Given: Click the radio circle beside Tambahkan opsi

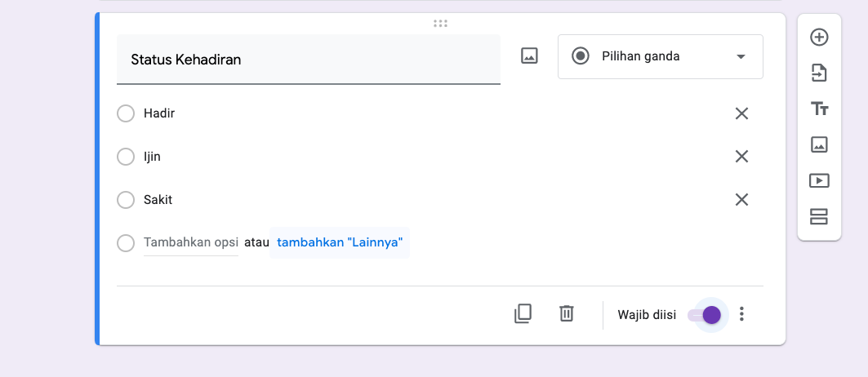Looking at the screenshot, I should [126, 243].
